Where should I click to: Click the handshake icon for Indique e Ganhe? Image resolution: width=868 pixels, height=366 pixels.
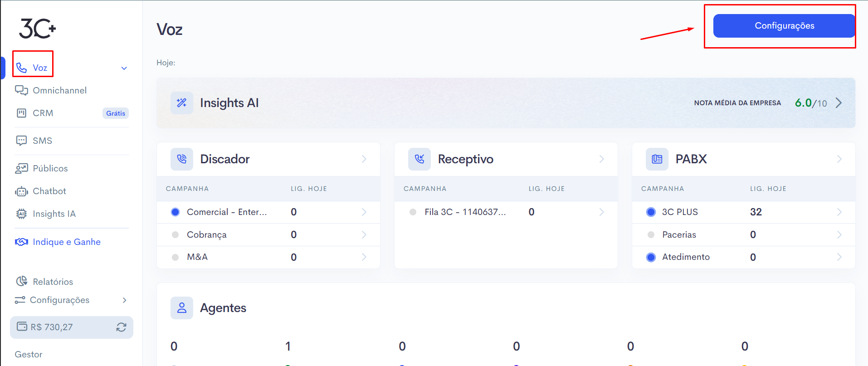tap(21, 242)
